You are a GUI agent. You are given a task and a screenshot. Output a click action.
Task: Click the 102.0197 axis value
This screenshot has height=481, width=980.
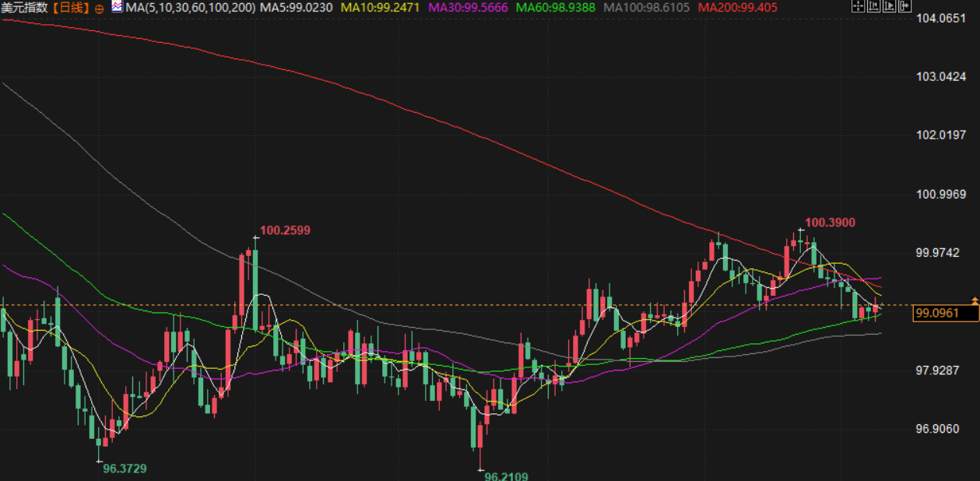[941, 135]
